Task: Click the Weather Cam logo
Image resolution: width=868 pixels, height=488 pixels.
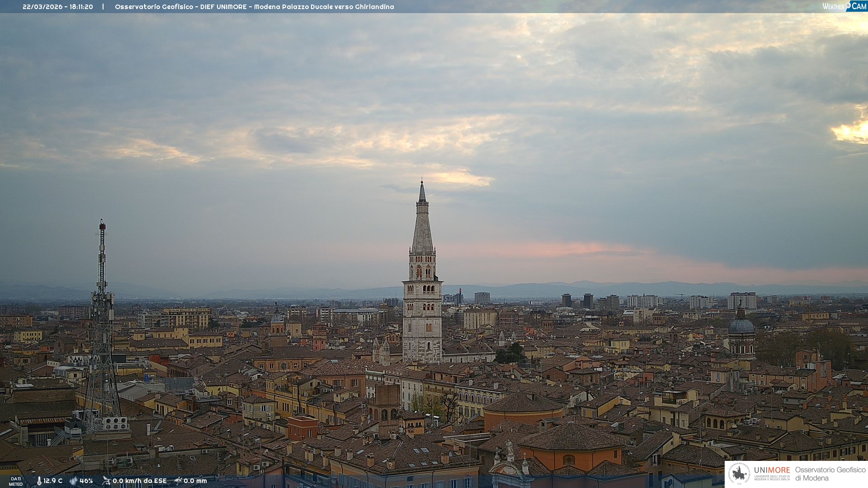Action: [844, 6]
